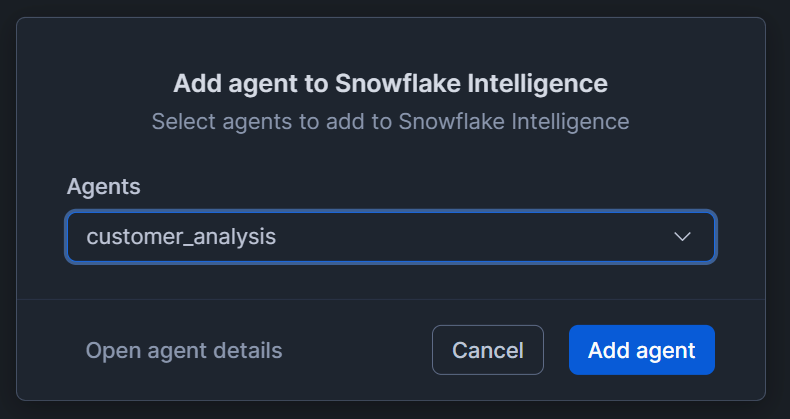The image size is (790, 419).
Task: Dismiss the dialog with Cancel
Action: [487, 350]
